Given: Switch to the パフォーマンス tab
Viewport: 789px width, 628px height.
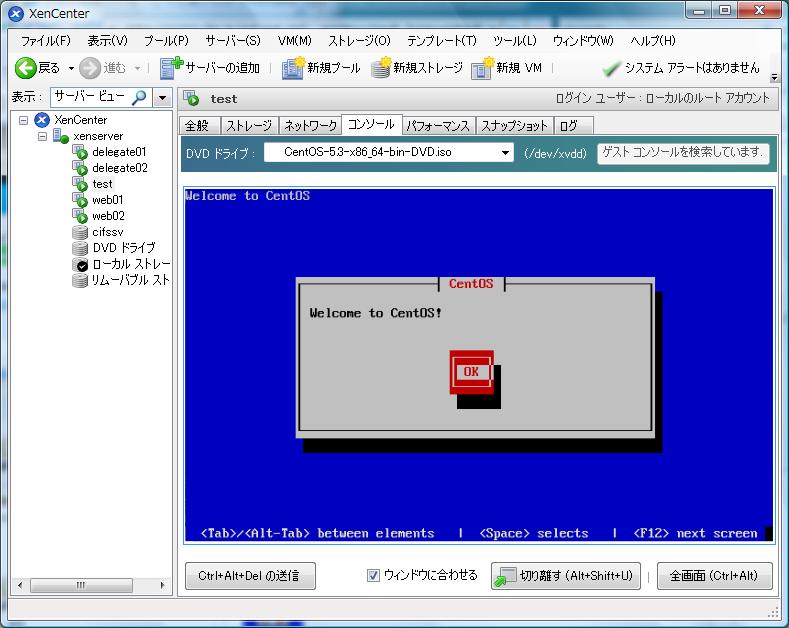Looking at the screenshot, I should tap(438, 126).
